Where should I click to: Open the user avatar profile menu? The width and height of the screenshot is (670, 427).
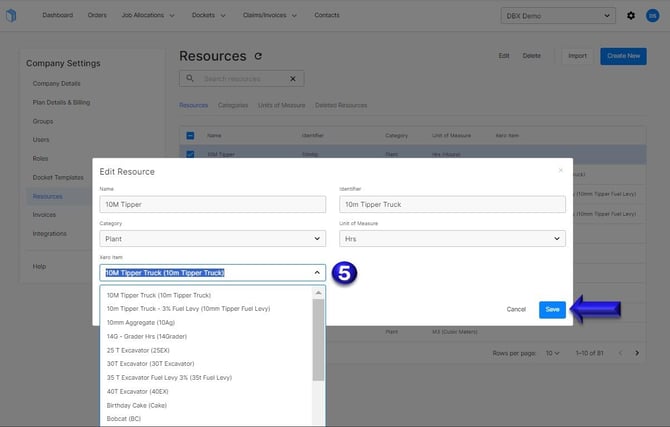tap(652, 16)
